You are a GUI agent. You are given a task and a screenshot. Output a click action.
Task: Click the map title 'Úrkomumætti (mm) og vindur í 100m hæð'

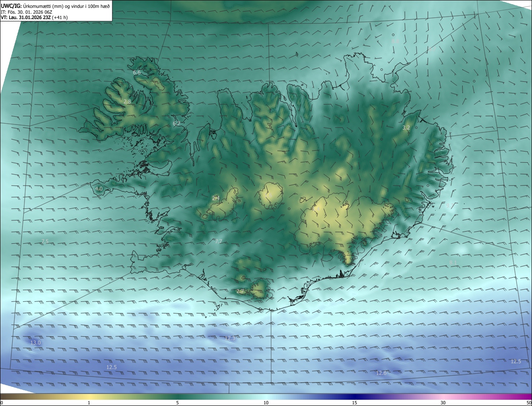[x=66, y=5]
